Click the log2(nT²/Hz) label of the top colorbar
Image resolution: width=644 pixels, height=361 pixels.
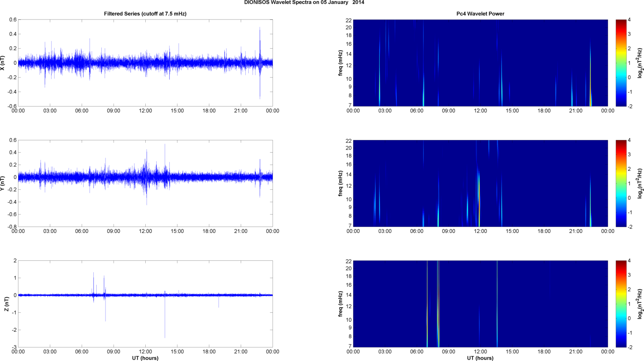tap(640, 63)
